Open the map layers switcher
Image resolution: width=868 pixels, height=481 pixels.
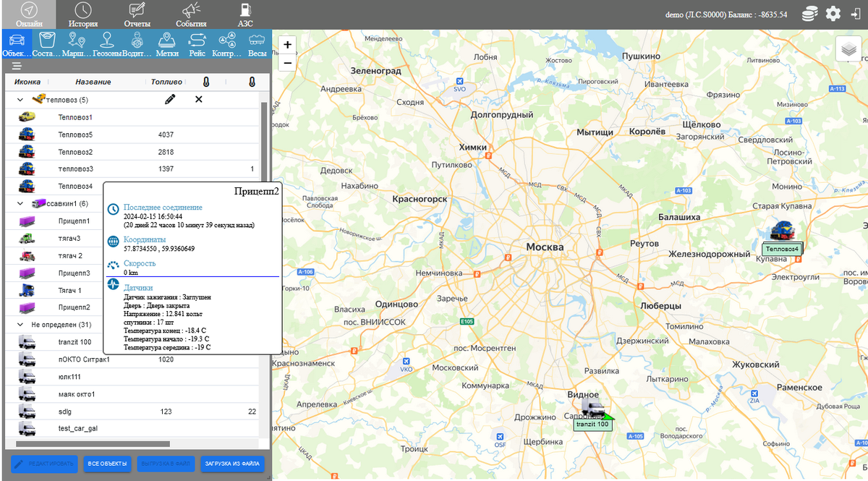849,48
